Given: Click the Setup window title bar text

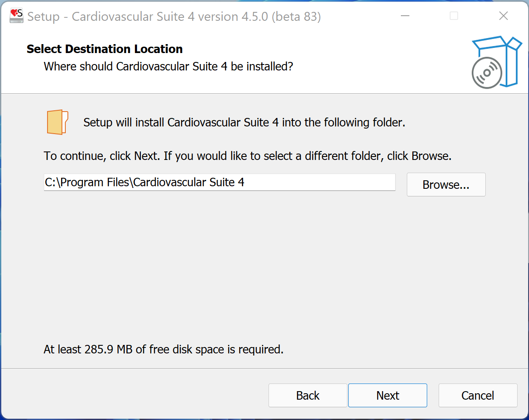Looking at the screenshot, I should pos(174,17).
